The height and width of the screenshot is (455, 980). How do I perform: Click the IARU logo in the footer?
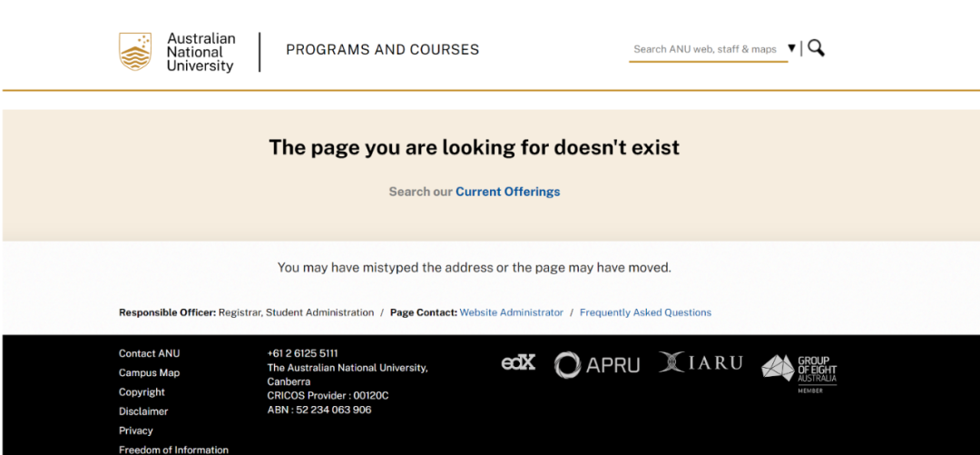pyautogui.click(x=701, y=362)
